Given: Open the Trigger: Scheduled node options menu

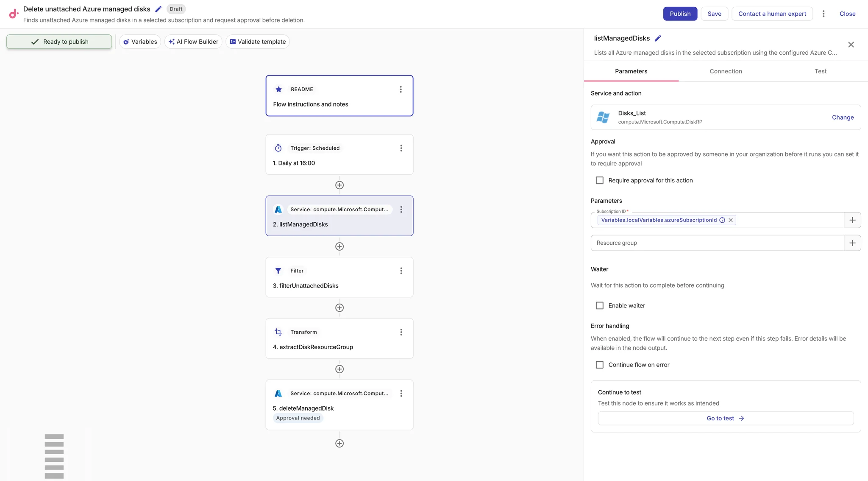Looking at the screenshot, I should pos(401,148).
